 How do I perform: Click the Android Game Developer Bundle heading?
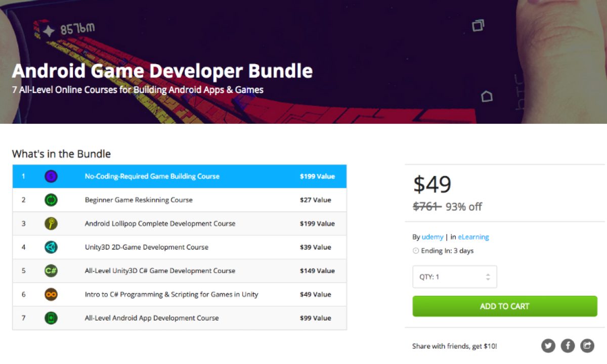(x=162, y=71)
